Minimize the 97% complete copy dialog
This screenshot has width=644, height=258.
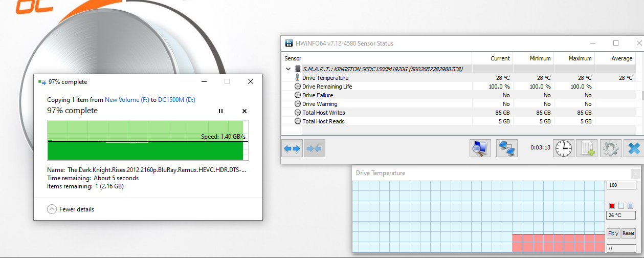[204, 82]
